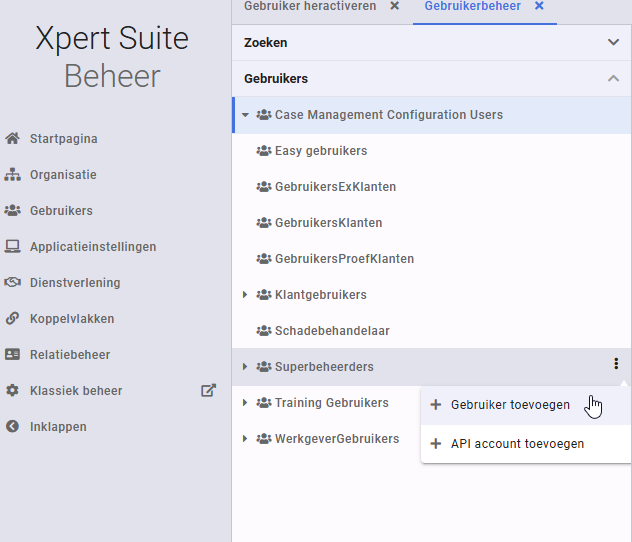Select the Superbeheerders group

[324, 367]
